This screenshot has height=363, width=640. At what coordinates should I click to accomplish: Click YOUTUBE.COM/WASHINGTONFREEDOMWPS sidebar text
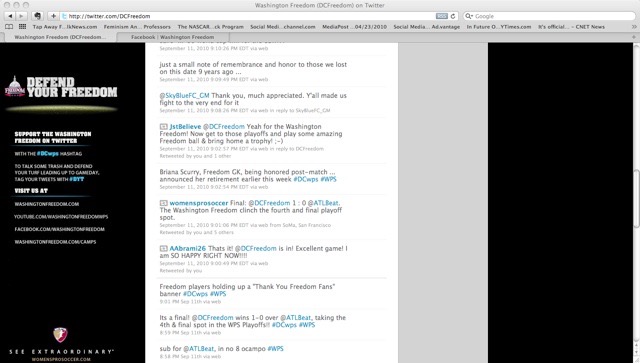tap(61, 217)
